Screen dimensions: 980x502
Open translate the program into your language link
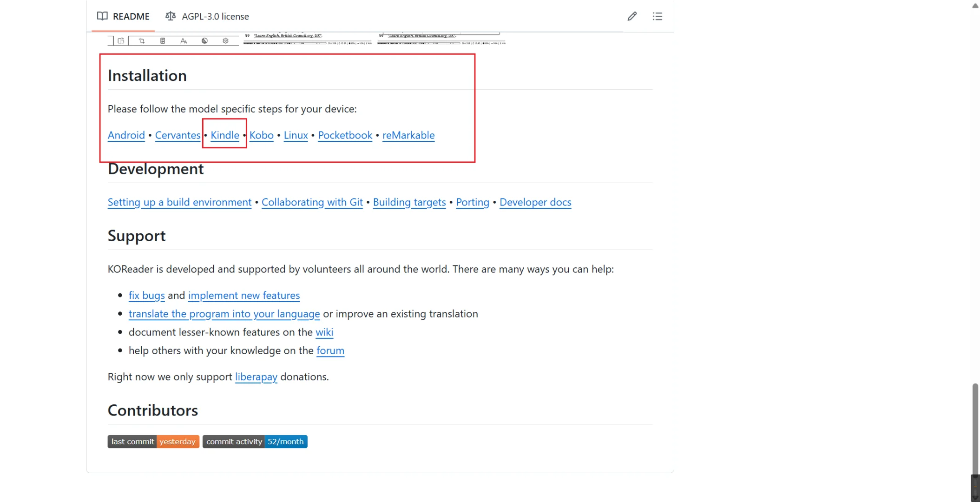[224, 314]
